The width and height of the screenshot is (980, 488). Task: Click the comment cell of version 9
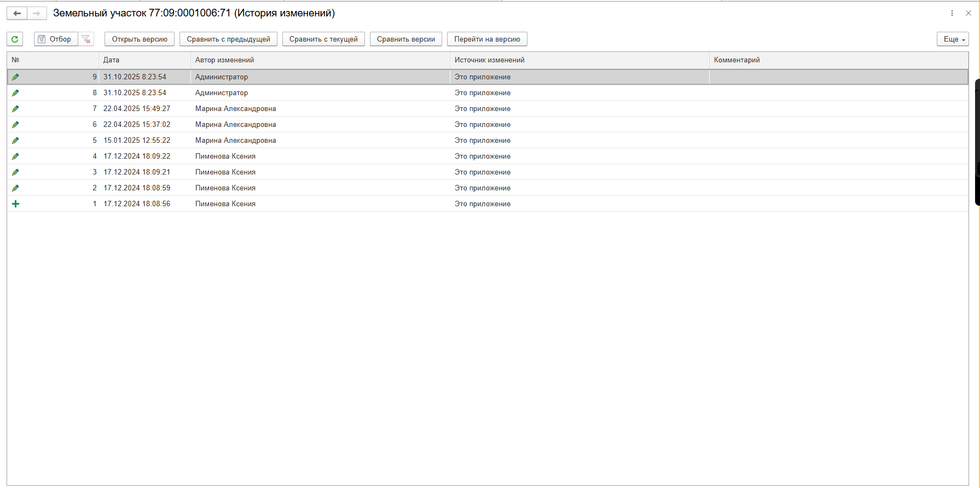point(839,77)
